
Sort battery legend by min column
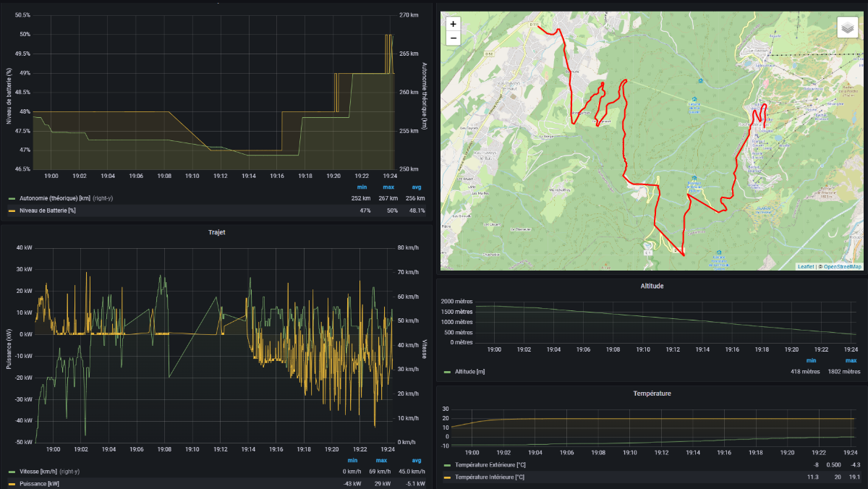362,187
